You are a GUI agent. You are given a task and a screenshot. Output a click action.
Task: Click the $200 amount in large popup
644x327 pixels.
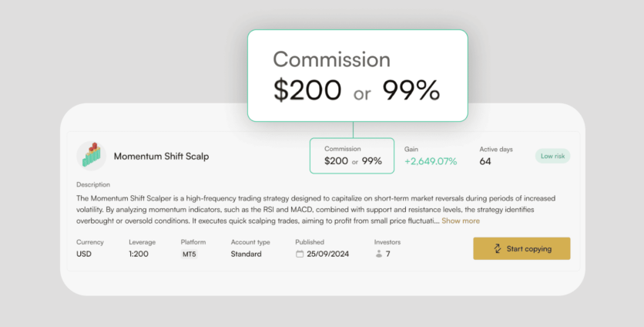[307, 91]
